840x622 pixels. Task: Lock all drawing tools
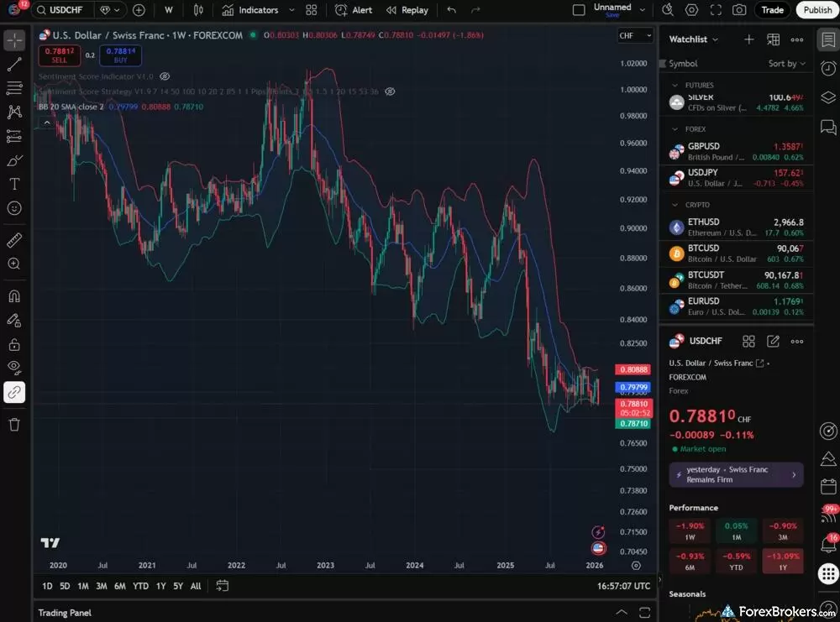14,344
